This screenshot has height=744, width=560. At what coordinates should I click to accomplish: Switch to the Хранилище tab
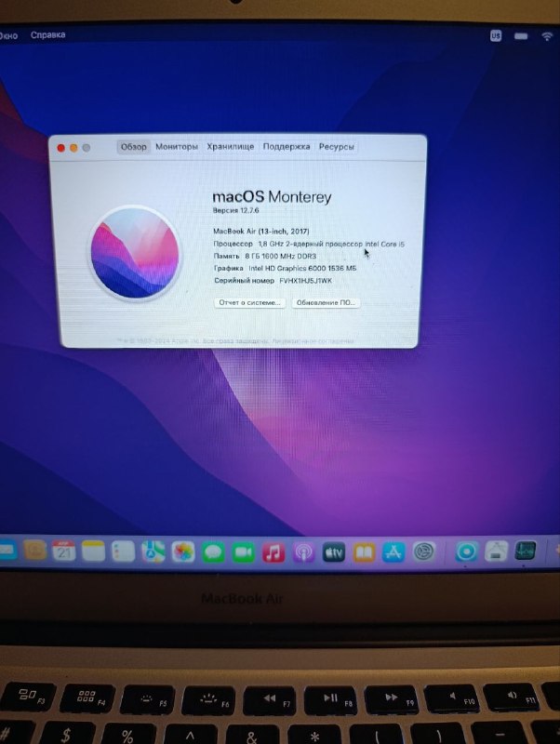[x=231, y=147]
